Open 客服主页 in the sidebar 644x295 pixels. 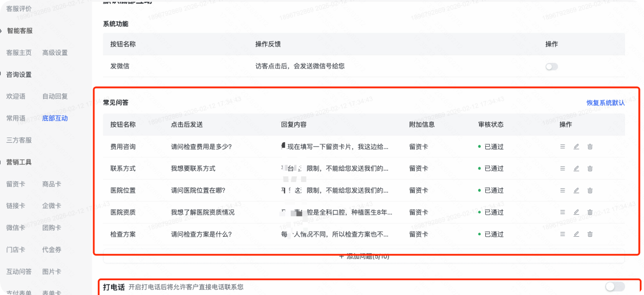click(19, 53)
